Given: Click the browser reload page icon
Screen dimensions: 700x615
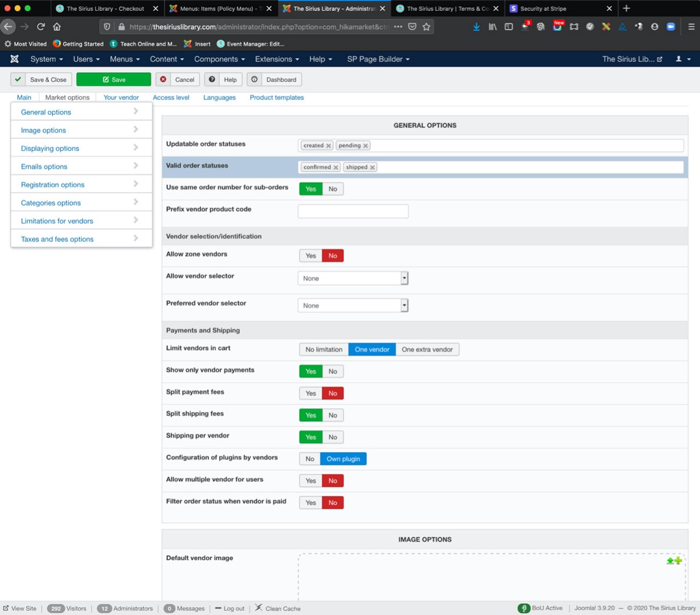Looking at the screenshot, I should (x=41, y=27).
